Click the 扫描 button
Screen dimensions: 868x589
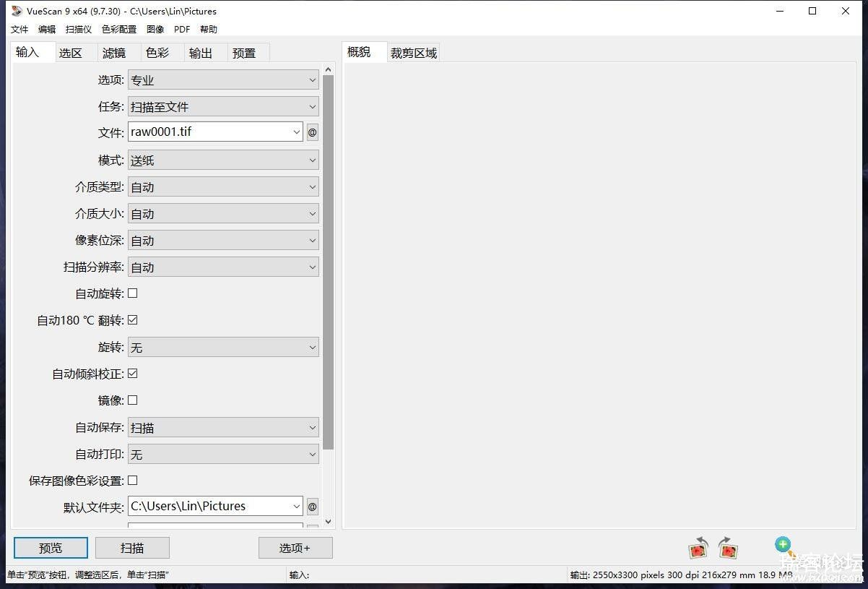132,548
